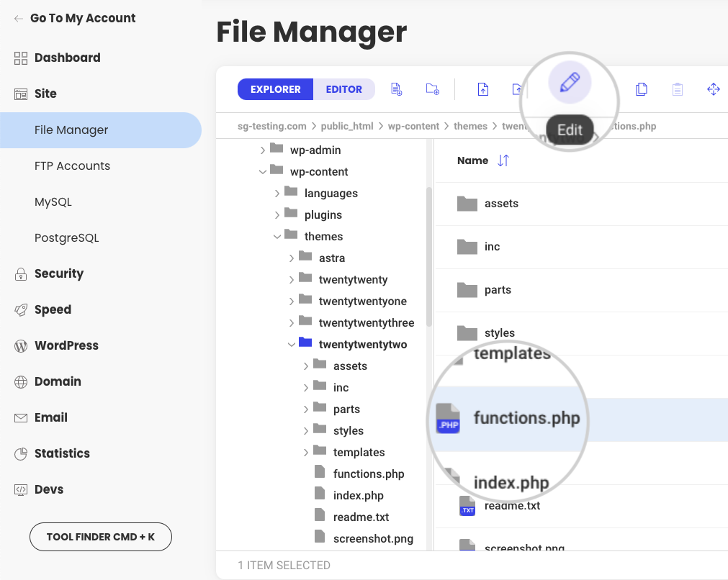The width and height of the screenshot is (728, 580).
Task: Select templates folder in tree
Action: 359,453
